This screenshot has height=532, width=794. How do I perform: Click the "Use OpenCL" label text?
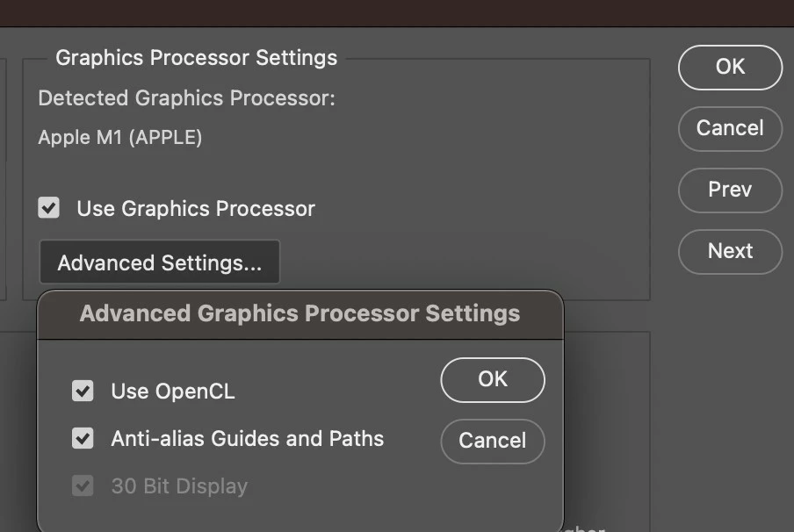point(173,392)
